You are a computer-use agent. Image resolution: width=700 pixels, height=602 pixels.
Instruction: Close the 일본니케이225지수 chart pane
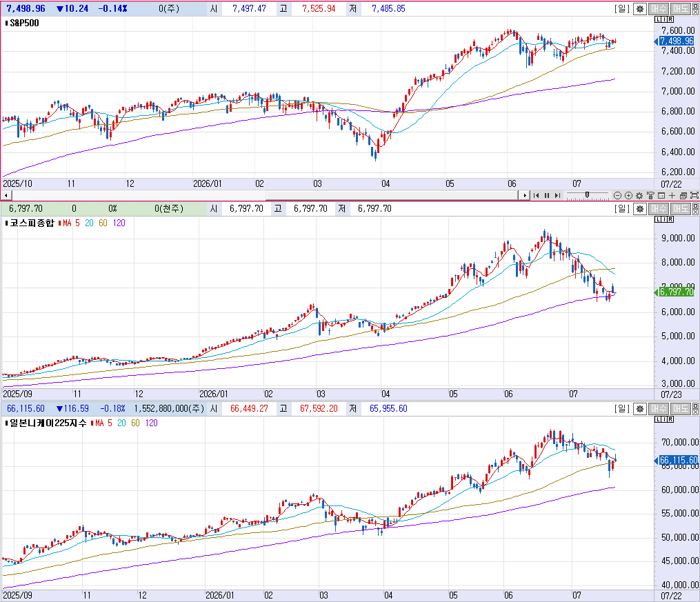[x=696, y=412]
